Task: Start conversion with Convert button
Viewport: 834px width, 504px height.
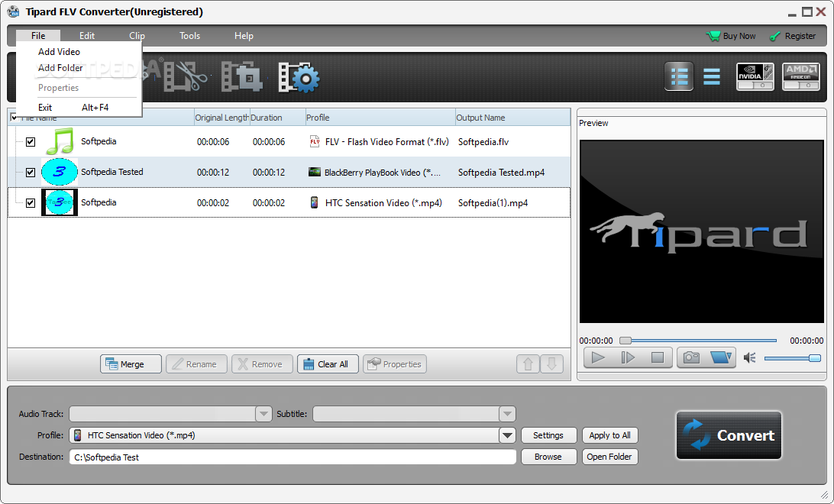Action: tap(729, 435)
